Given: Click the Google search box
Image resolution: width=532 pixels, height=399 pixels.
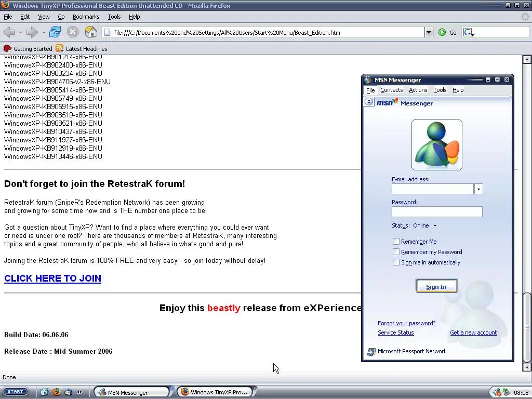Looking at the screenshot, I should [501, 33].
